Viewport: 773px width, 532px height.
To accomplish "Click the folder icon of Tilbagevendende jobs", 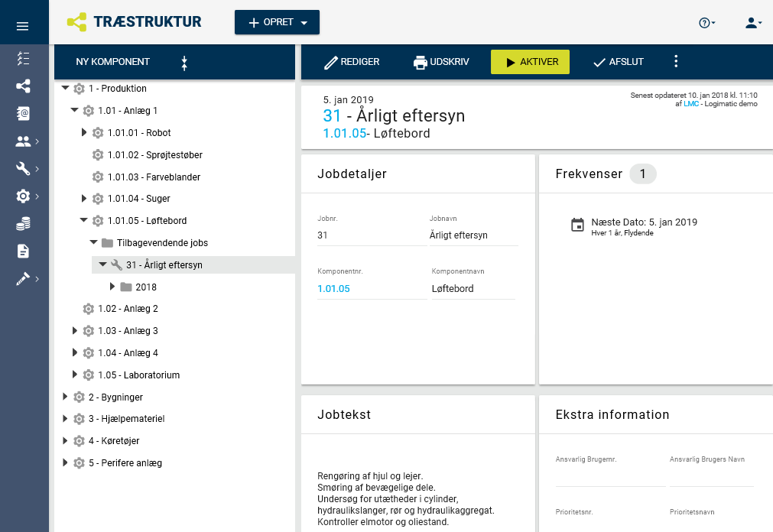I will pos(107,242).
